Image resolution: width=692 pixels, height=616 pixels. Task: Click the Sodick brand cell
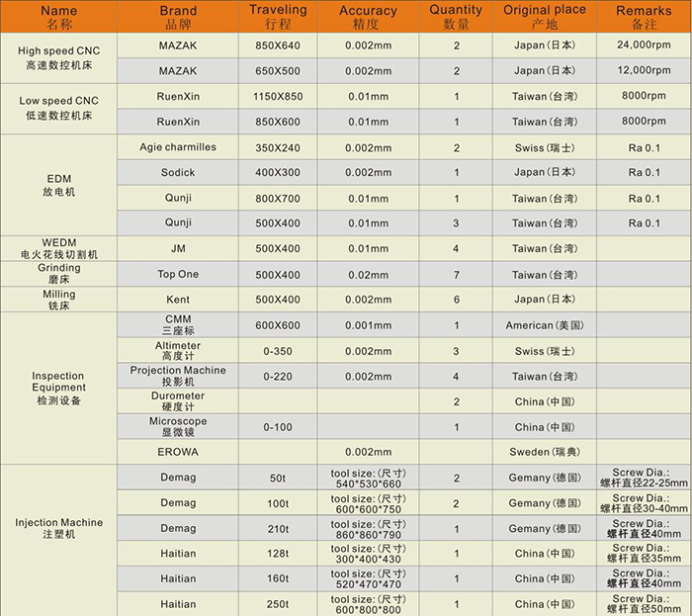pyautogui.click(x=178, y=173)
